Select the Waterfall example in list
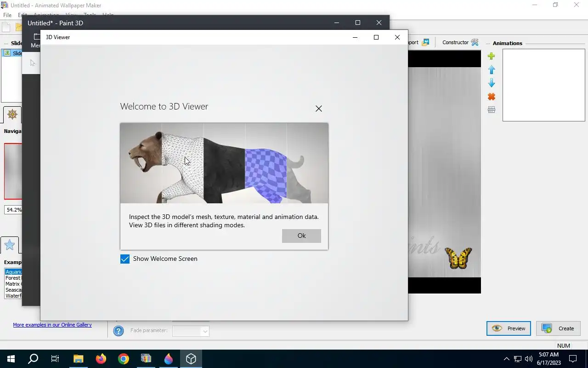588x368 pixels. pyautogui.click(x=13, y=296)
